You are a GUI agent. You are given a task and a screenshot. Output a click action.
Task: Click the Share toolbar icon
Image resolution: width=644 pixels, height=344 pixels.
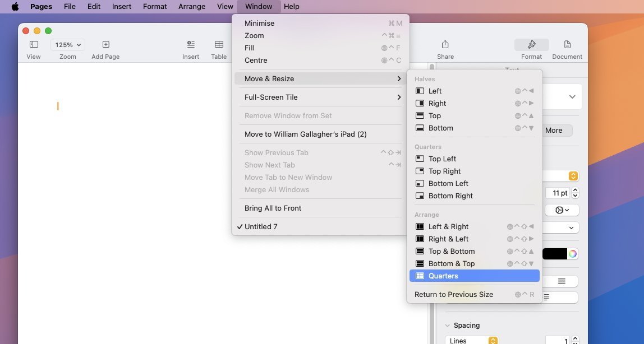[x=445, y=44]
